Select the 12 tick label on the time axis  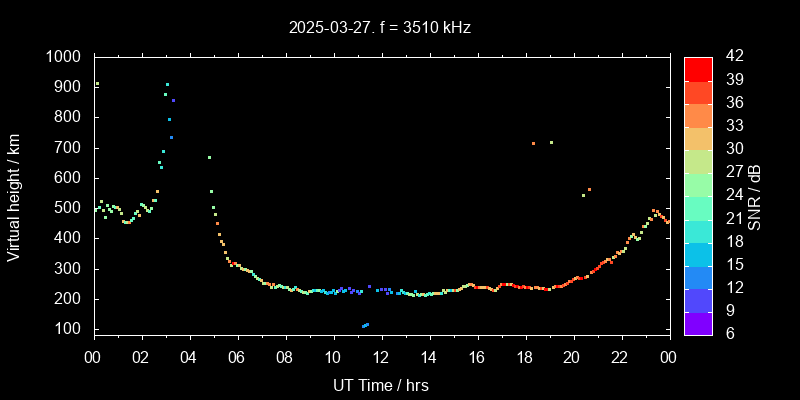[381, 357]
